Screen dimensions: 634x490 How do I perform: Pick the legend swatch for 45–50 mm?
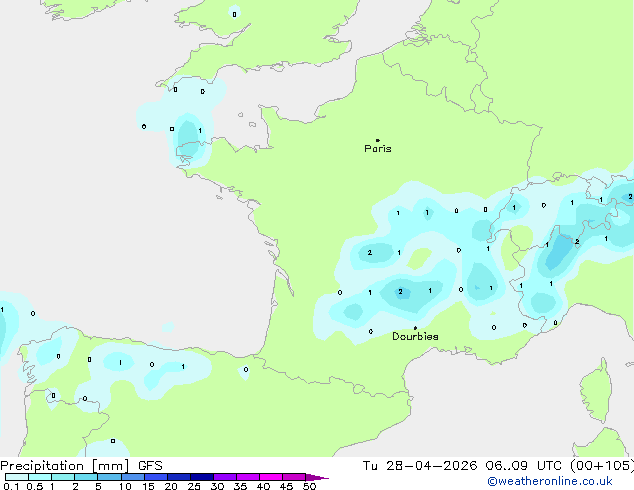pyautogui.click(x=294, y=477)
